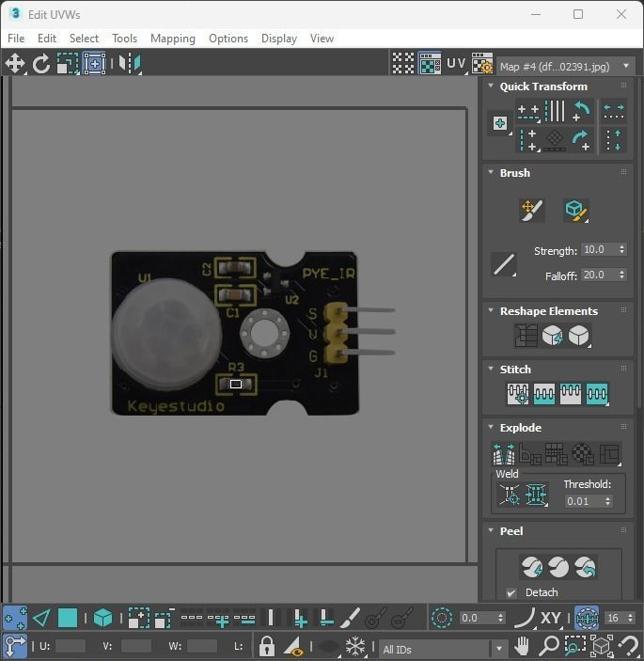
Task: Click Align Vertically to Pivot icon
Action: [528, 140]
